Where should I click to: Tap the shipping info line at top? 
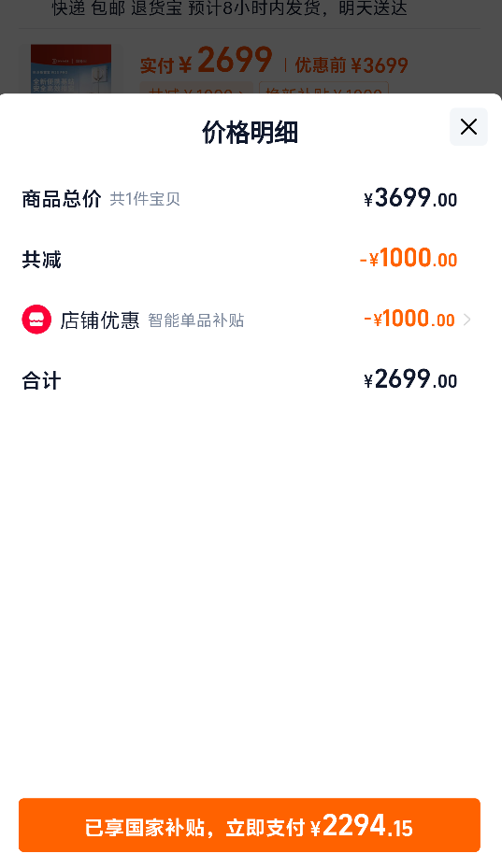coord(230,8)
